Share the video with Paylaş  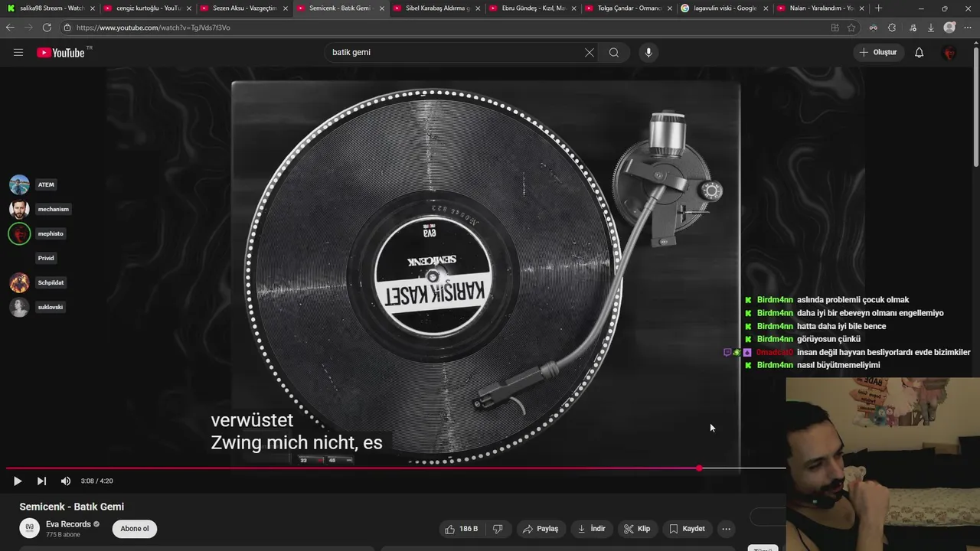[541, 529]
